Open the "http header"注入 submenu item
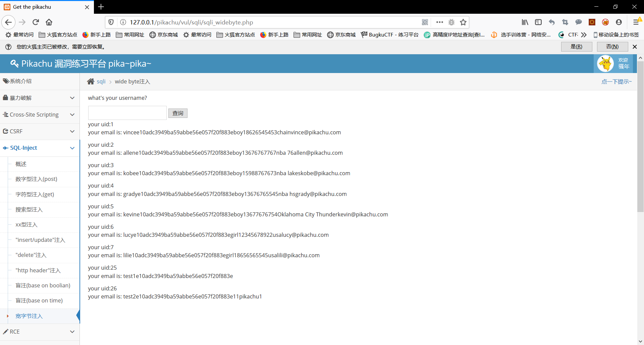The height and width of the screenshot is (345, 644). tap(38, 270)
